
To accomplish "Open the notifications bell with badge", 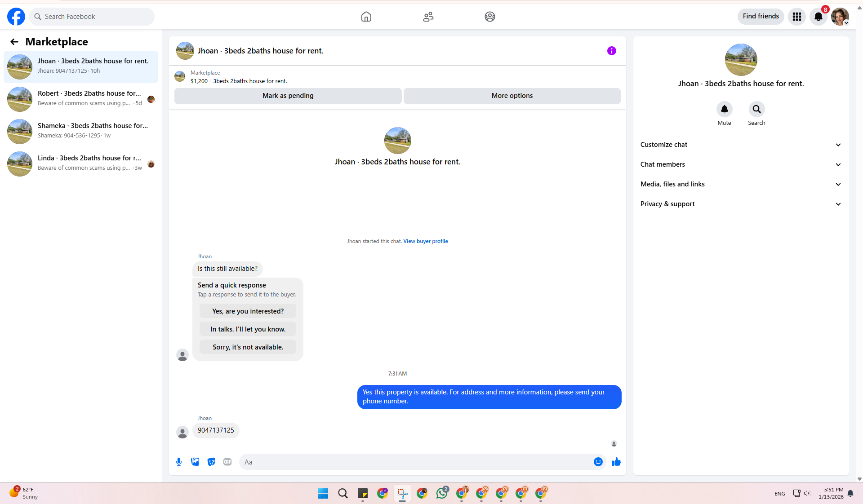I will pyautogui.click(x=819, y=17).
